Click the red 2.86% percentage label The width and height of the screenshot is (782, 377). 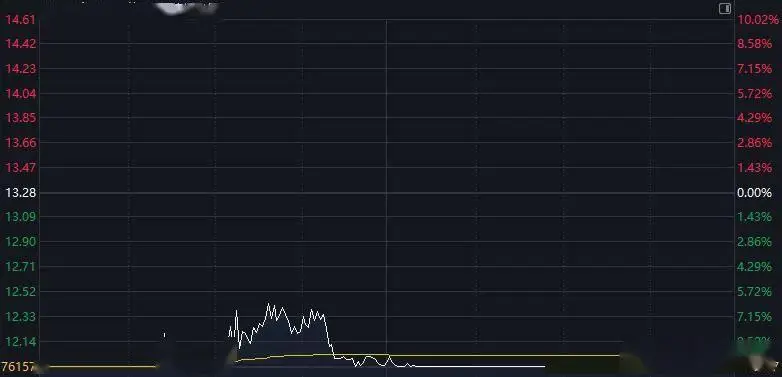tap(755, 143)
